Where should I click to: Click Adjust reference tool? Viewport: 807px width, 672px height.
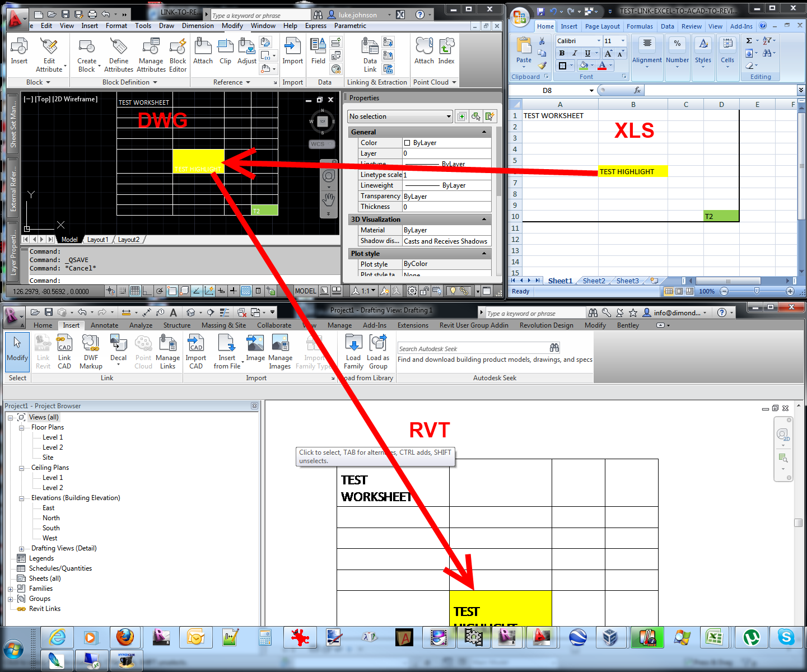(246, 52)
